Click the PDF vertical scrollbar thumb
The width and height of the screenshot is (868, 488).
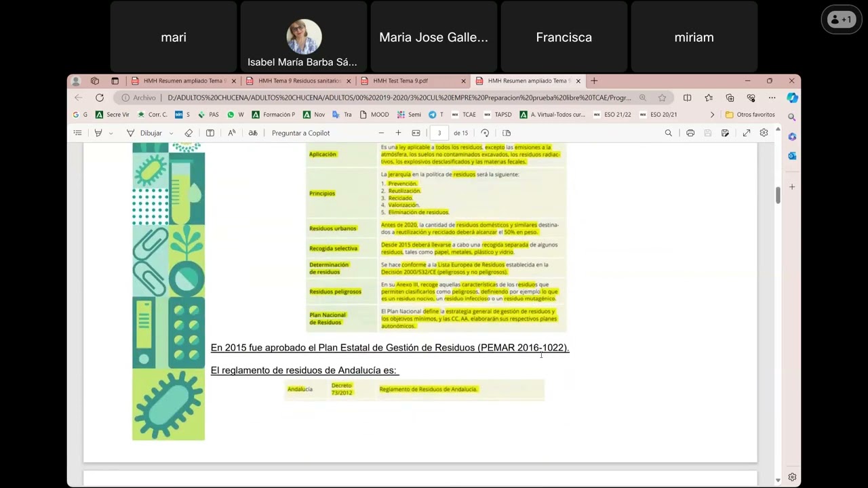pyautogui.click(x=778, y=194)
